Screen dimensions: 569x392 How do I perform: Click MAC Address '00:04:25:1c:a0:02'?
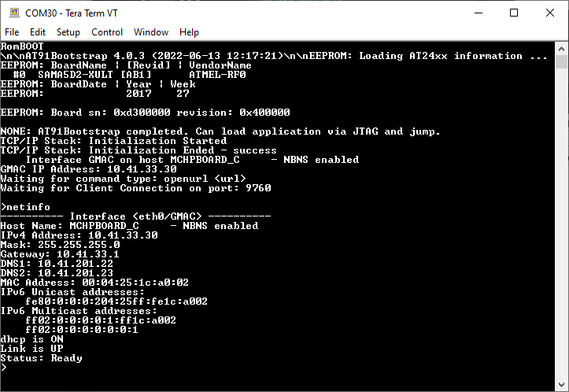pos(135,283)
